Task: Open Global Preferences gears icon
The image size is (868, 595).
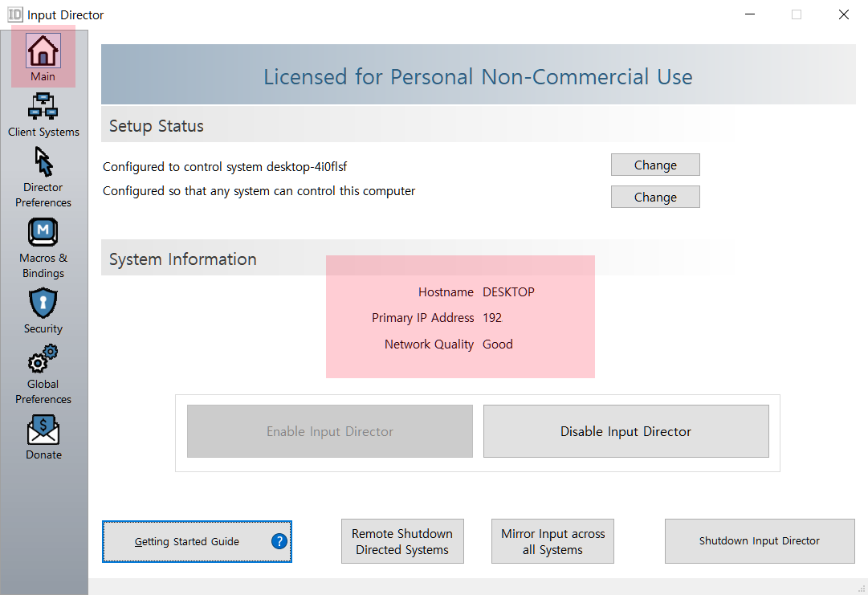Action: [x=43, y=359]
